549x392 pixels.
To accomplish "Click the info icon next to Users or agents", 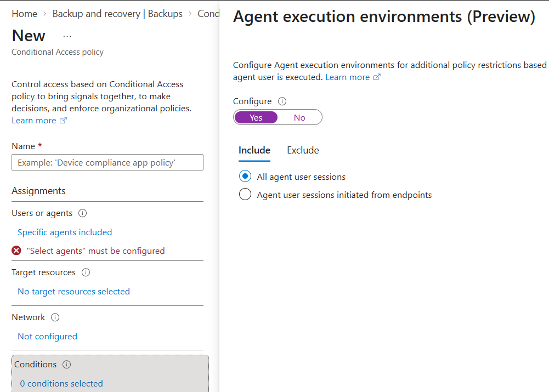I will 82,213.
